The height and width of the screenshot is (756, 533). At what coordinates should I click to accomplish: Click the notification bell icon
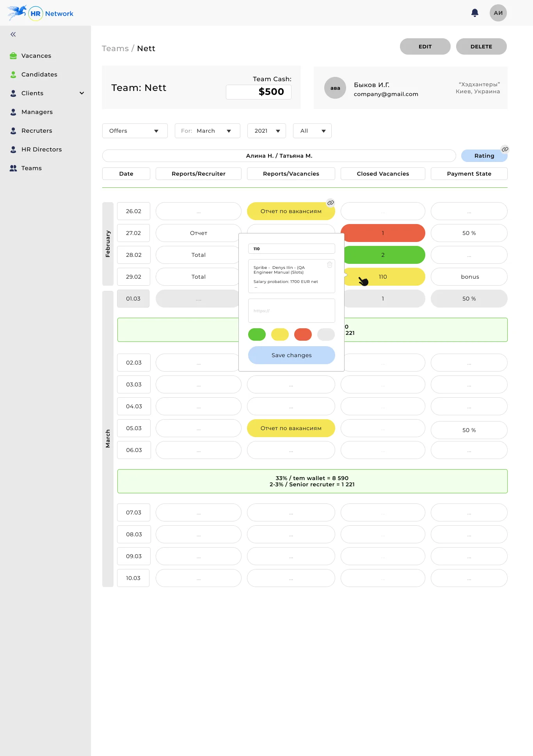[475, 13]
